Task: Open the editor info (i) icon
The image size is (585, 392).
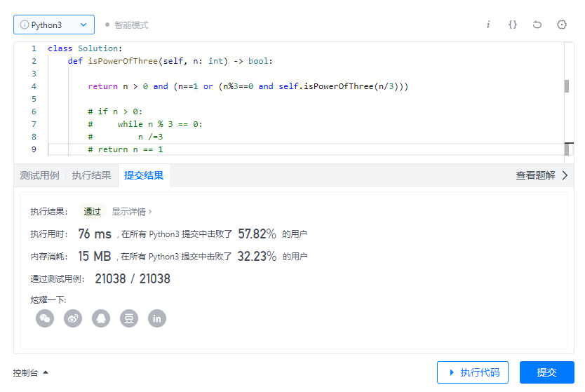Action: point(488,25)
